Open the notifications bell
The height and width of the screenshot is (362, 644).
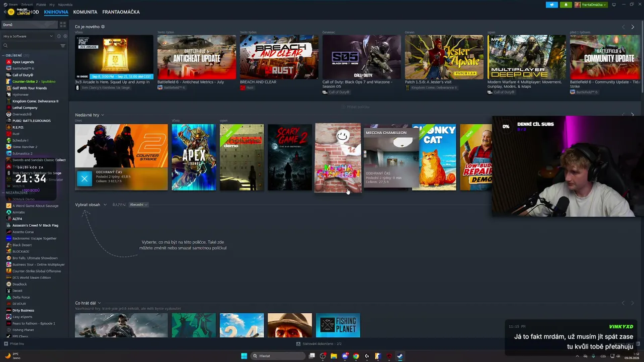[566, 5]
